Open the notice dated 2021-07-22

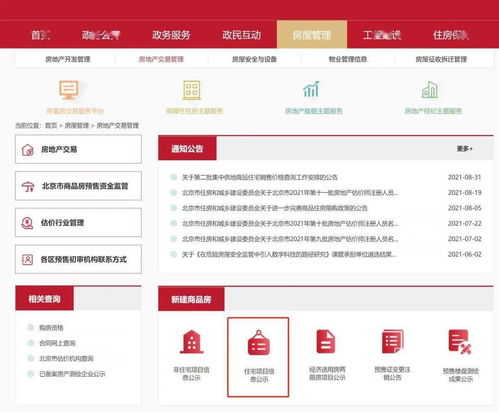(290, 223)
